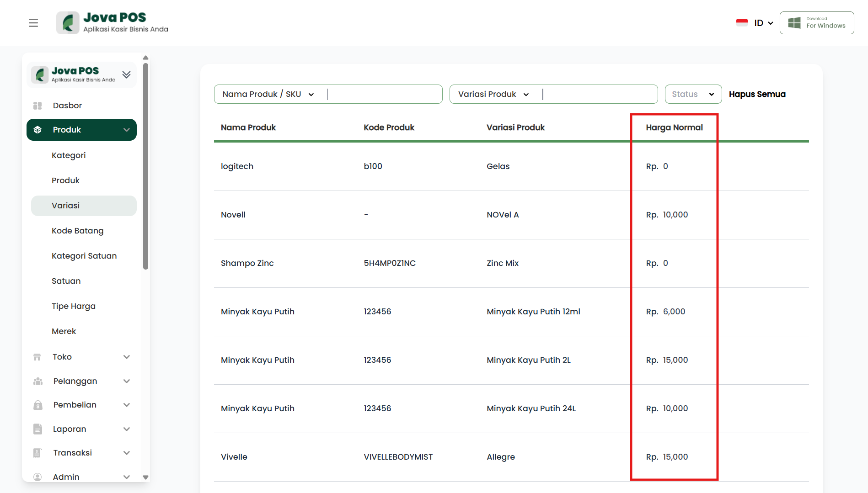Click Download For Windows button
The image size is (868, 493).
point(817,23)
